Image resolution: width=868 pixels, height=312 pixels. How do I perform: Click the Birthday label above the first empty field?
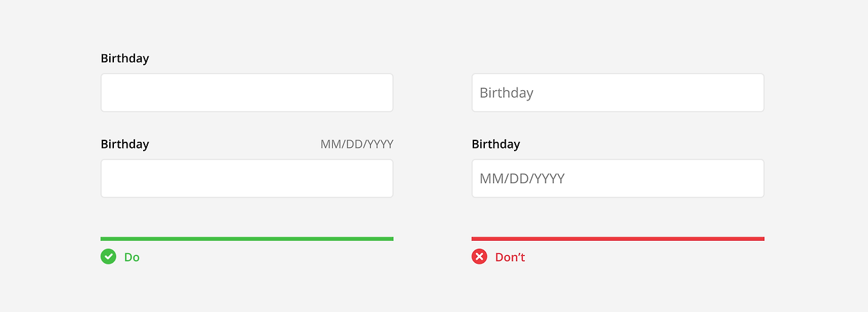tap(125, 58)
